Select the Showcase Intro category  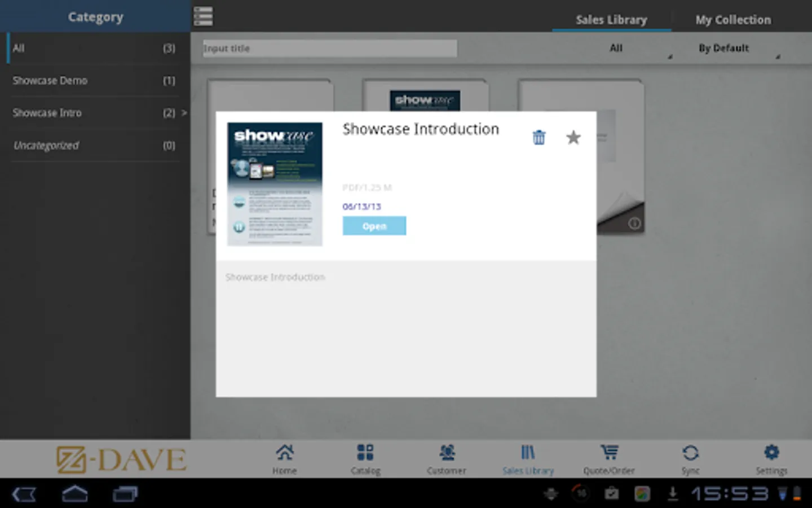tap(94, 113)
